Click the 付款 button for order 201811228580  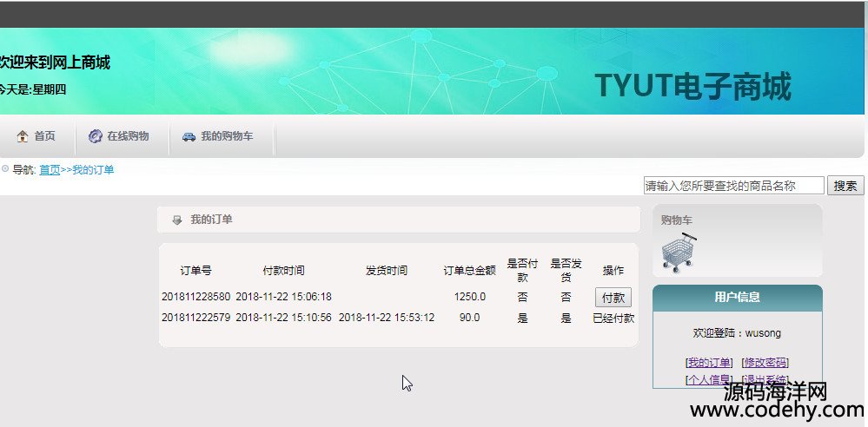(613, 298)
